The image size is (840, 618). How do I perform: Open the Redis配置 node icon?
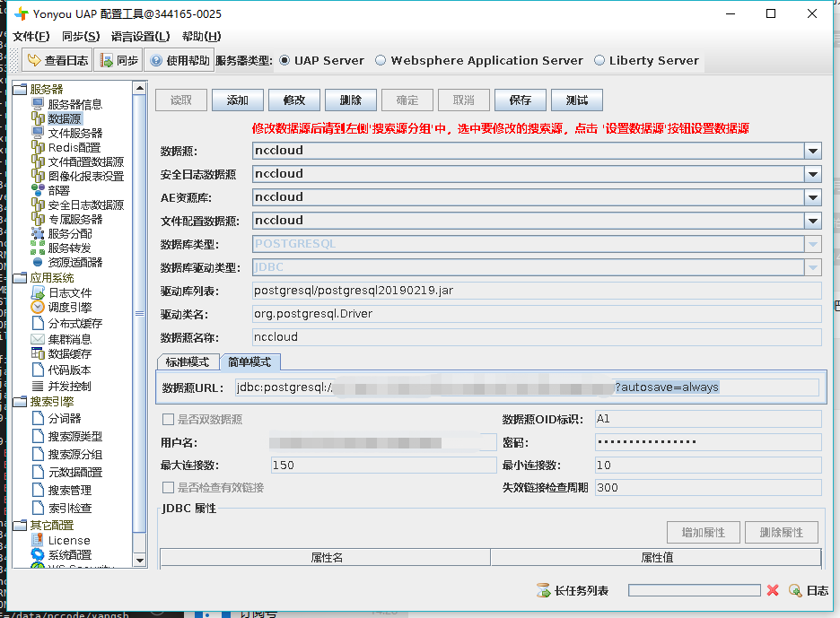[38, 147]
